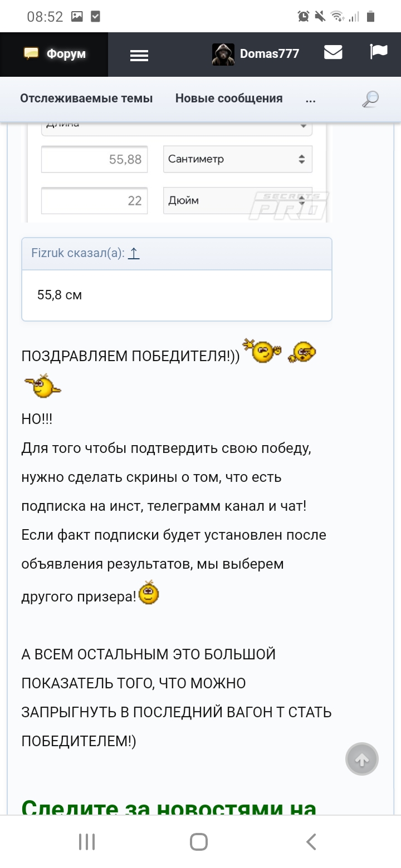
Task: Open private messages envelope icon
Action: tap(333, 52)
